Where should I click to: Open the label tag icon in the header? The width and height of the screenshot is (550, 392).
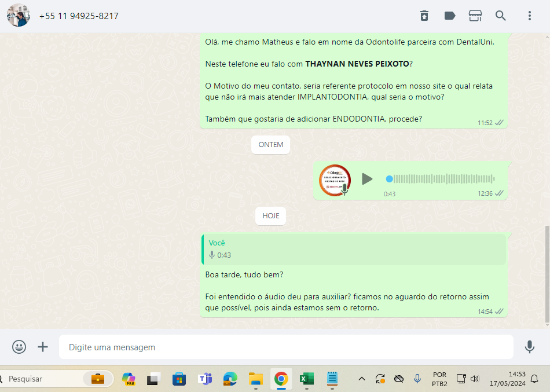450,16
